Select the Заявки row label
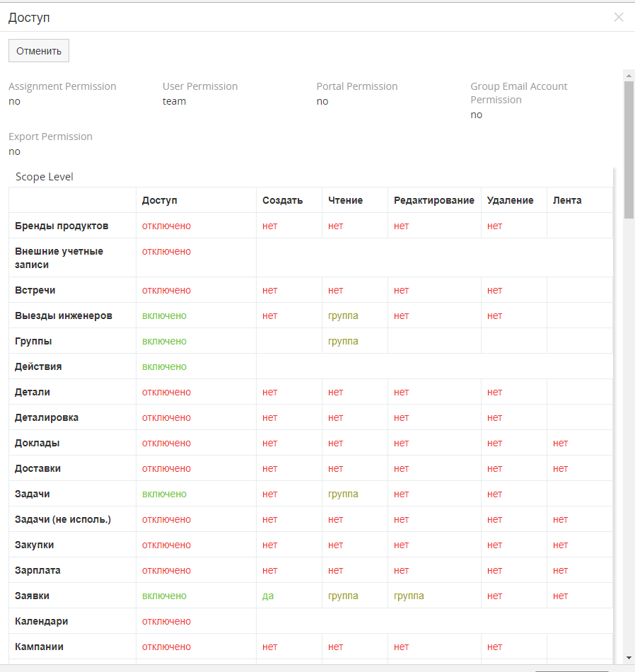 click(x=33, y=596)
